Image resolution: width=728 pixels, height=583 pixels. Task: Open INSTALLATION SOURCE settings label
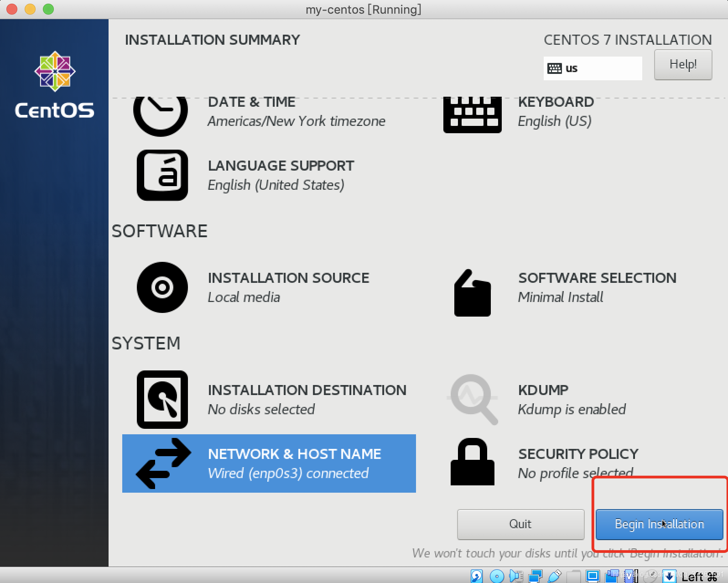(288, 278)
